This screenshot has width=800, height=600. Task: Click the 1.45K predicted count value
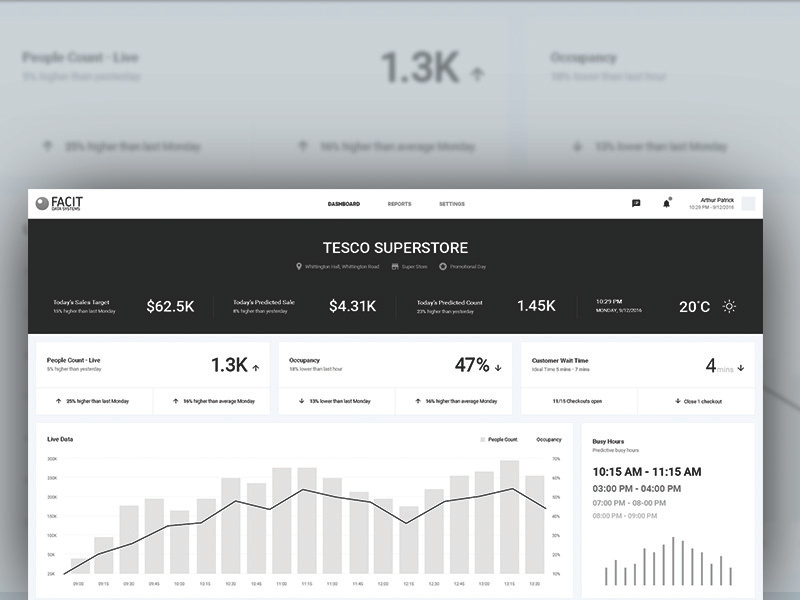coord(536,306)
